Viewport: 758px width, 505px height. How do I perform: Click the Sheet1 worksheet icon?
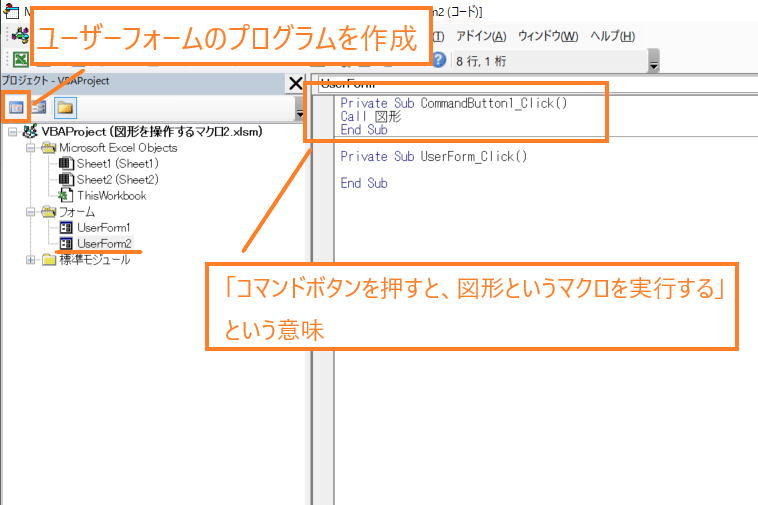[x=66, y=164]
